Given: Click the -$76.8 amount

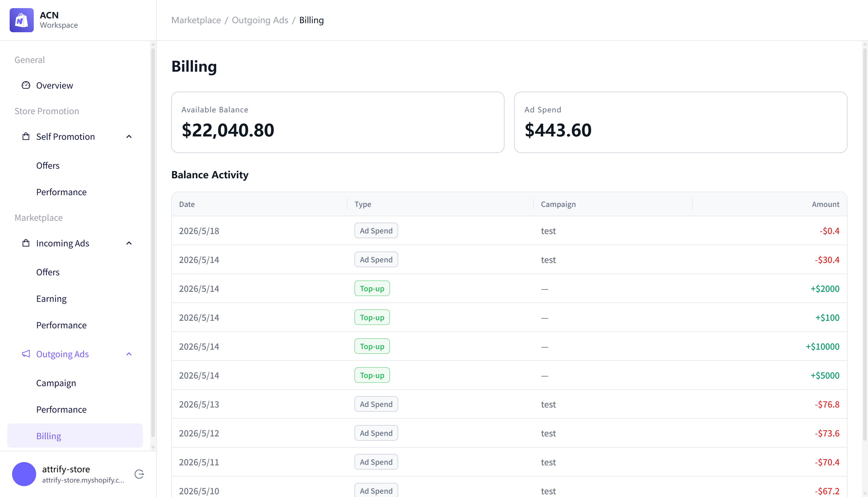Looking at the screenshot, I should (x=827, y=404).
